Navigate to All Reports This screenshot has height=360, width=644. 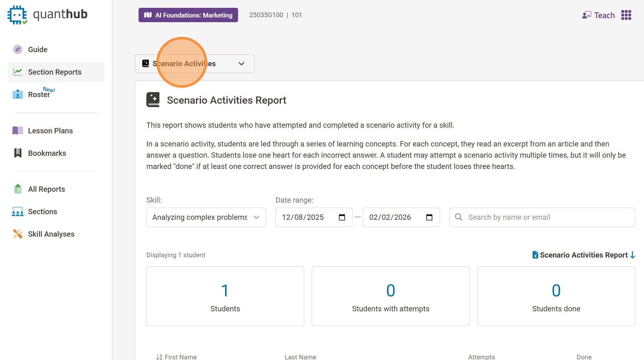pyautogui.click(x=46, y=189)
